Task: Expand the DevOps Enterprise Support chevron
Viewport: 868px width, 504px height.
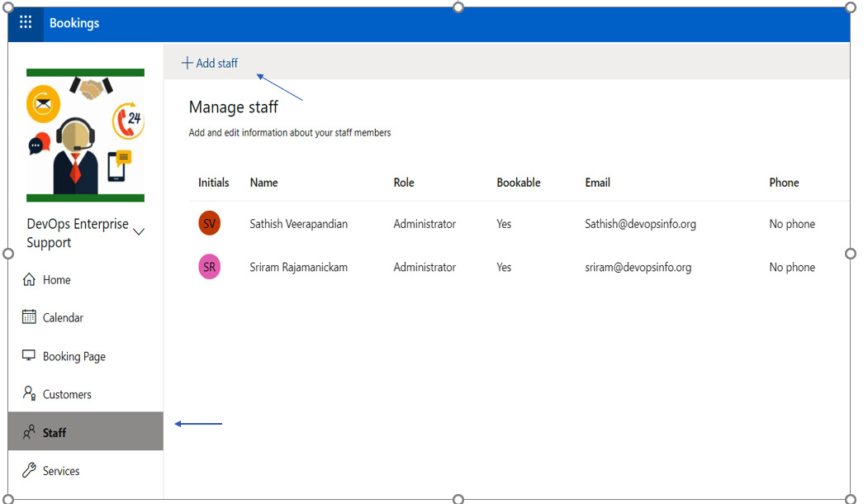Action: coord(139,231)
